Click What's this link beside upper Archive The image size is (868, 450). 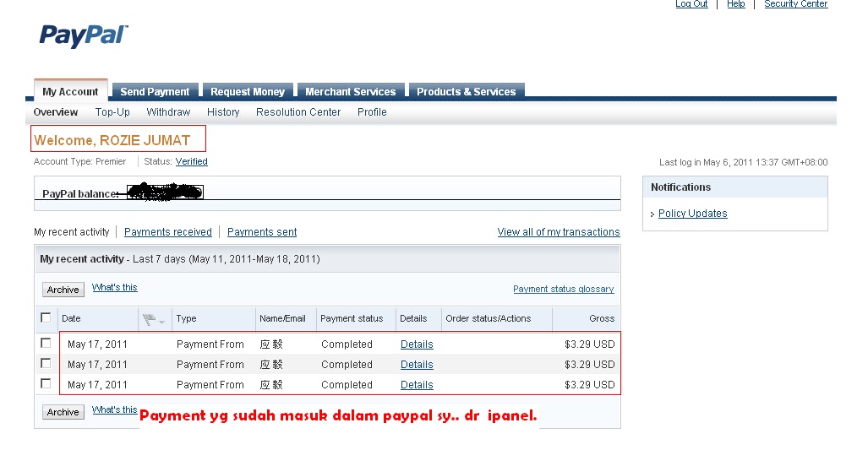click(x=115, y=287)
